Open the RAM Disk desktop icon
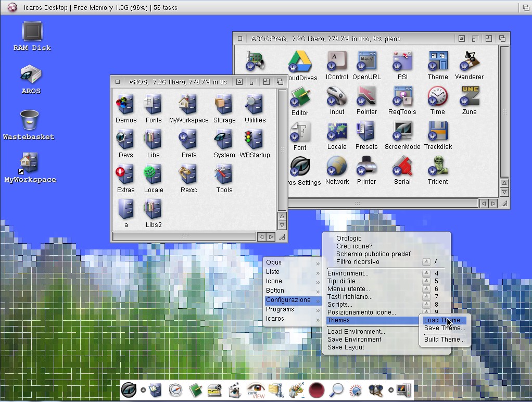The height and width of the screenshot is (402, 532). pyautogui.click(x=32, y=32)
